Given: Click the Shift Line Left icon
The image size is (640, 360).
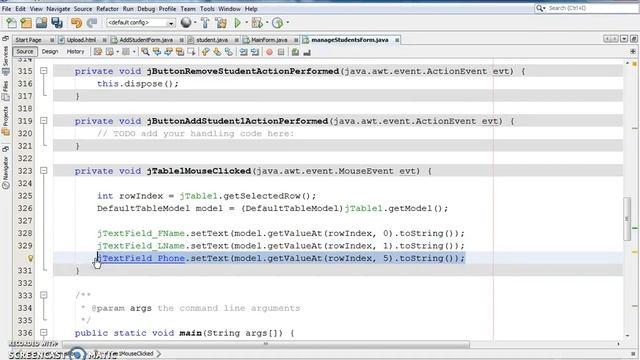Looking at the screenshot, I should [x=243, y=52].
